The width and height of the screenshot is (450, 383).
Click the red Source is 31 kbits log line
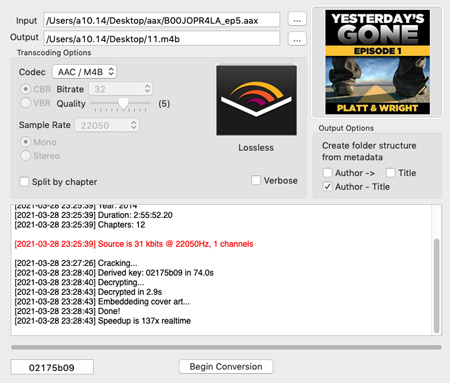tap(134, 244)
